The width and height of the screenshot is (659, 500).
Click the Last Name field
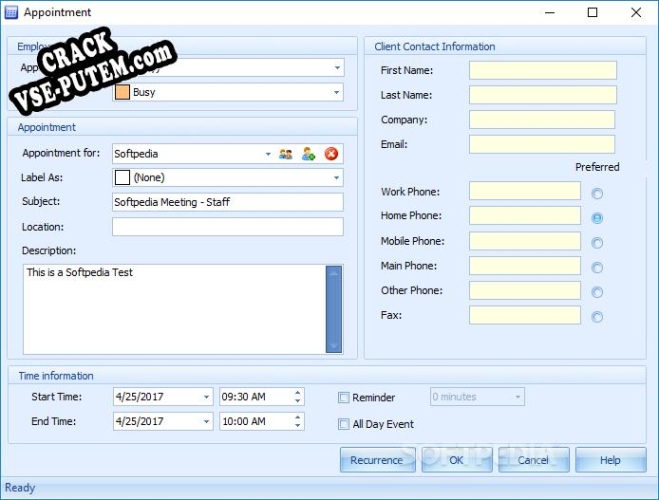pos(543,95)
